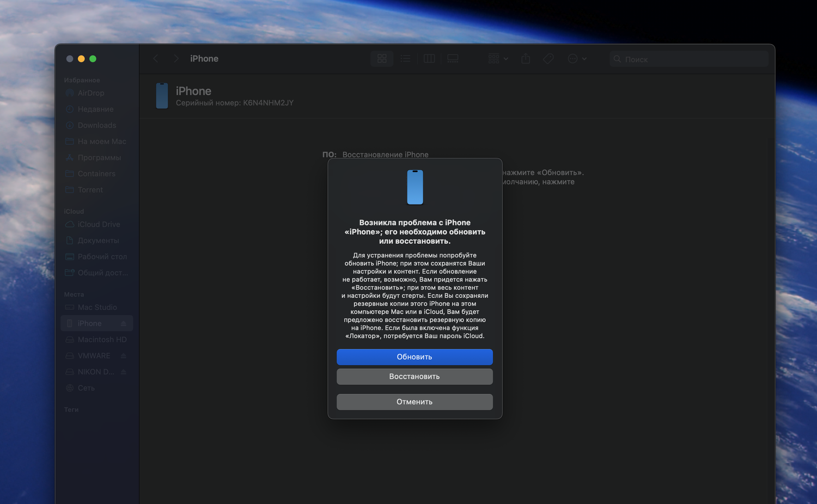Screen dimensions: 817x504
Task: Click the Macintosh HD drive icon
Action: click(70, 340)
